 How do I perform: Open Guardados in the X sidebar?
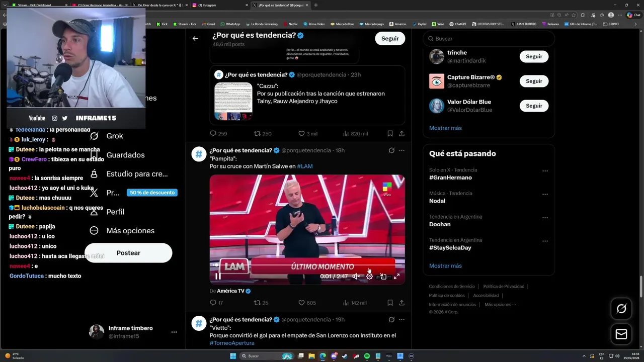point(117,155)
